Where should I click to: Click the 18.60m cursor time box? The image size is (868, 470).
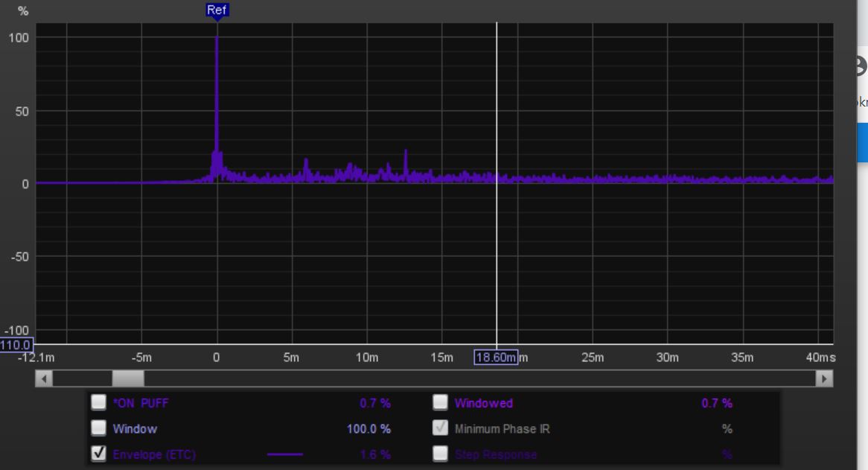pyautogui.click(x=496, y=358)
